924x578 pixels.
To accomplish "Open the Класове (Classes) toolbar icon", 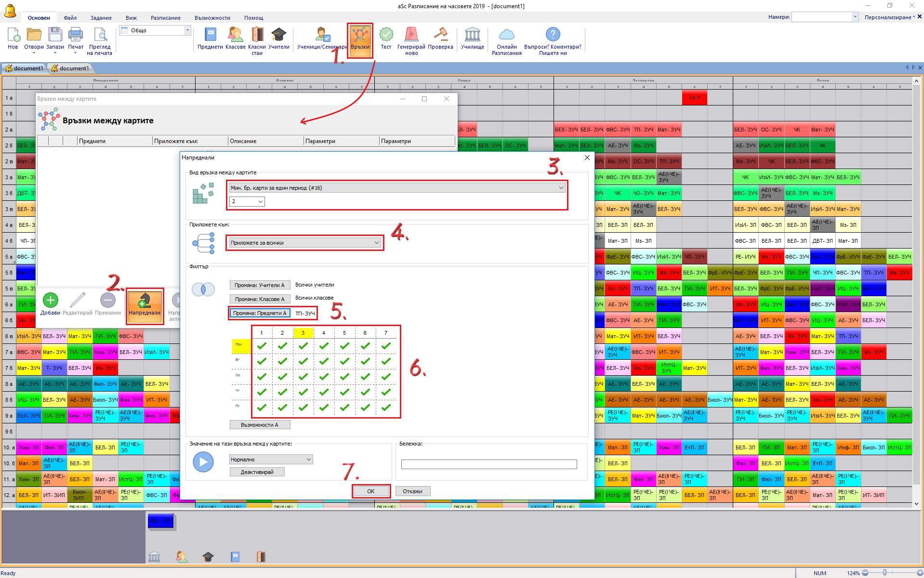I will (235, 35).
